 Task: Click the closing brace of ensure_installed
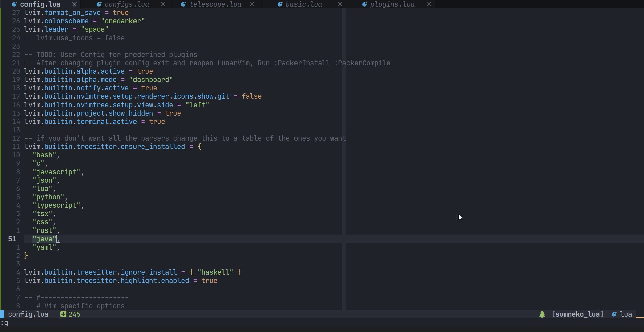click(26, 256)
